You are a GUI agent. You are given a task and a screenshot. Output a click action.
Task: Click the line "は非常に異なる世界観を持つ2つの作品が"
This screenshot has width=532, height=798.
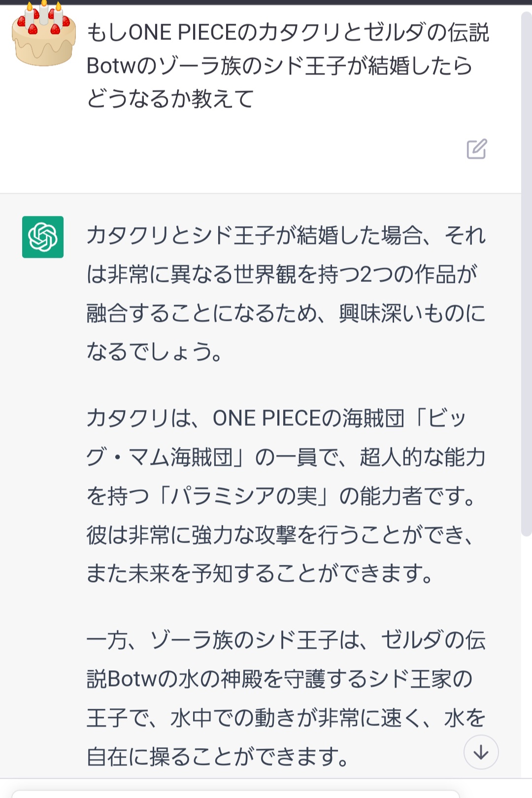pos(282,275)
